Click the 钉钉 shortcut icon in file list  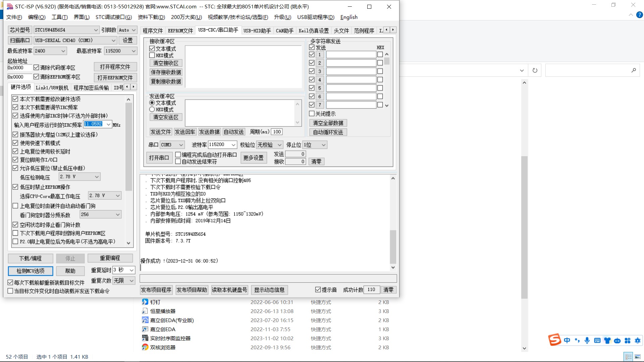(145, 302)
